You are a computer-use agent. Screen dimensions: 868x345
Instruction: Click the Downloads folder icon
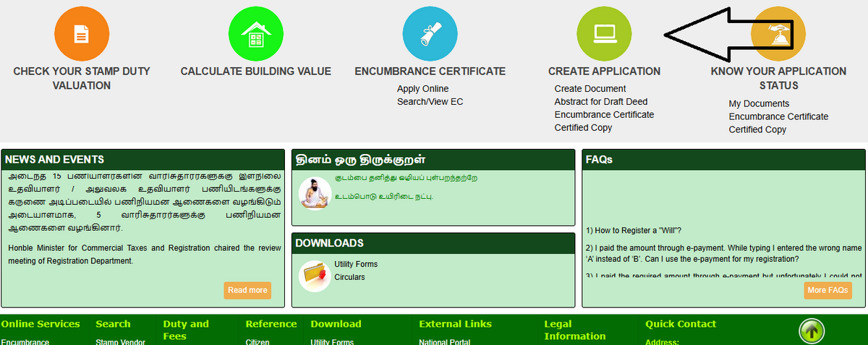pos(315,275)
